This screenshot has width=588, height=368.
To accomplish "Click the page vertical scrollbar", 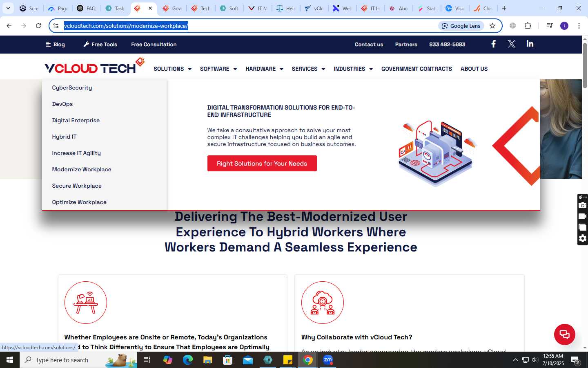I will tap(585, 65).
